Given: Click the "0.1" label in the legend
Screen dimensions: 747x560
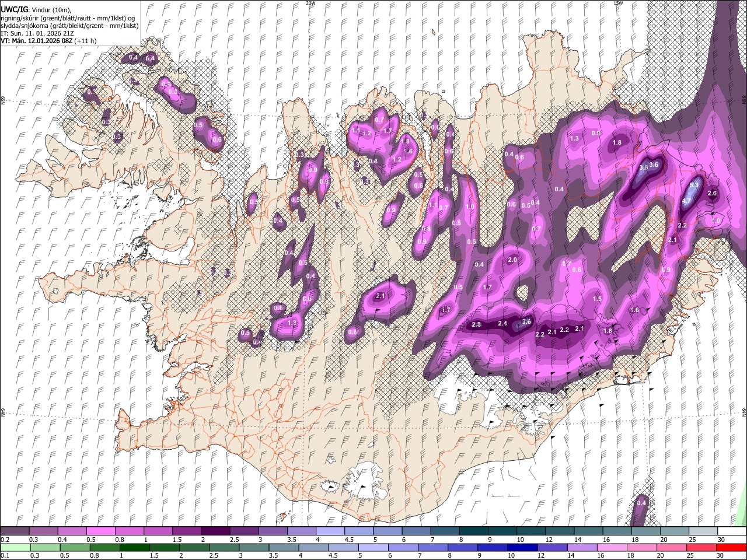Looking at the screenshot, I should [x=5, y=555].
